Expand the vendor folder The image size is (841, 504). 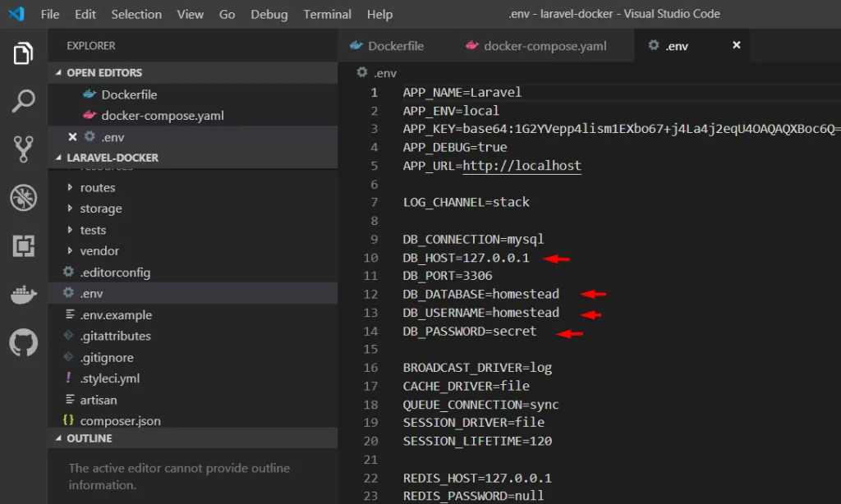click(70, 250)
